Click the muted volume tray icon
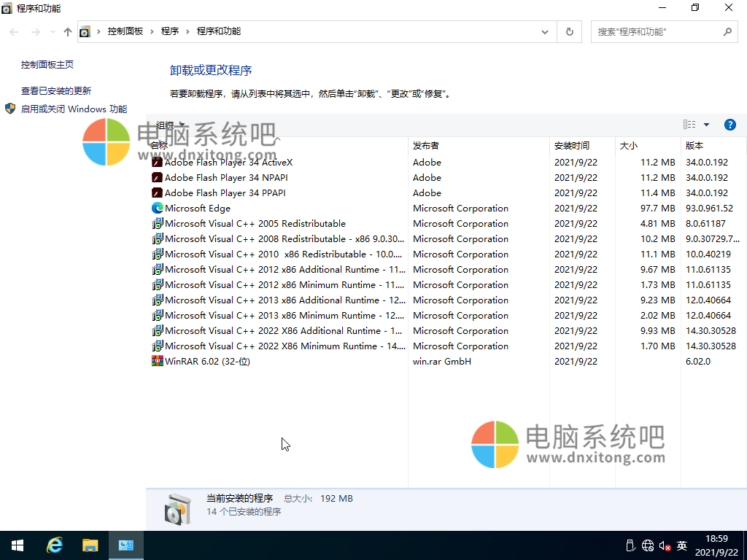The height and width of the screenshot is (560, 747). pyautogui.click(x=665, y=545)
